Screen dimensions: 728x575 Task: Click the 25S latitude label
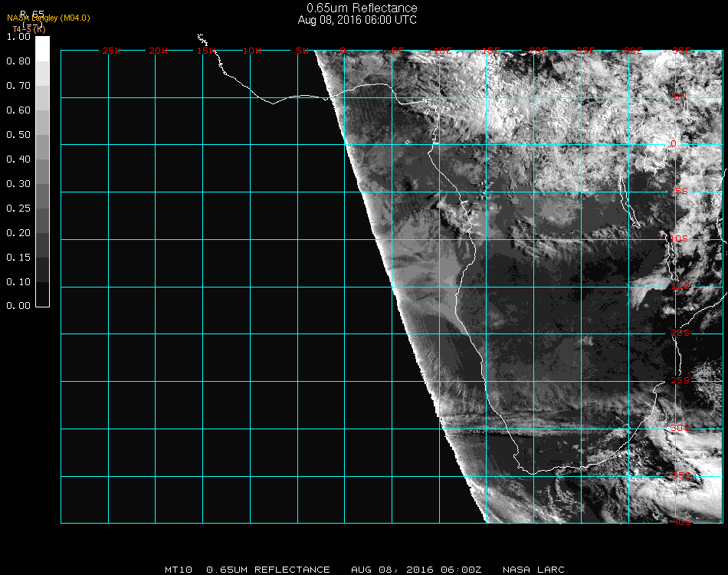coord(680,381)
